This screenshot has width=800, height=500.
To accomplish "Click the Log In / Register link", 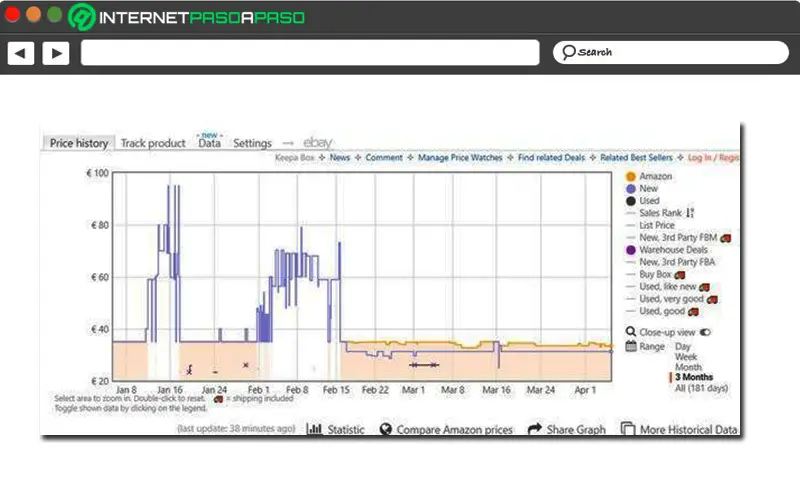I will point(713,158).
